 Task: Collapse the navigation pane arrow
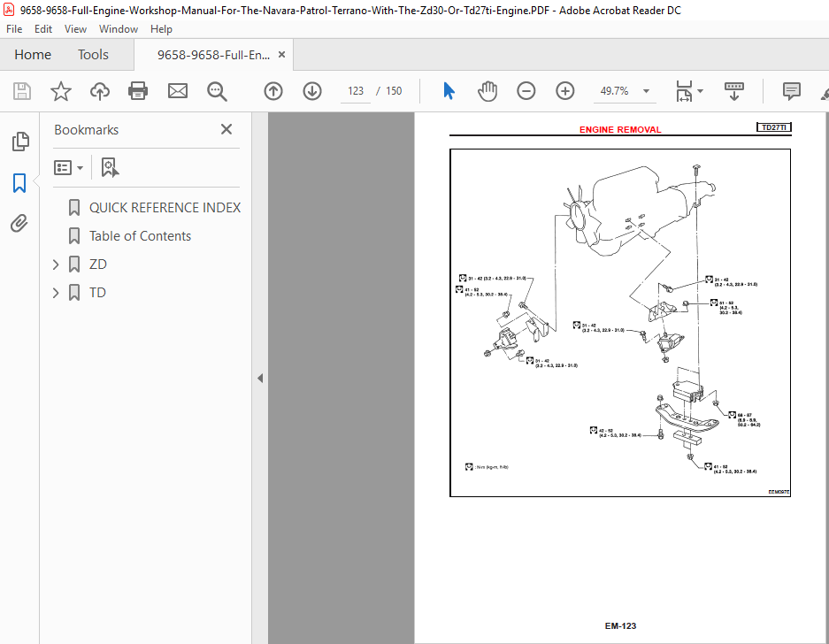(x=259, y=378)
